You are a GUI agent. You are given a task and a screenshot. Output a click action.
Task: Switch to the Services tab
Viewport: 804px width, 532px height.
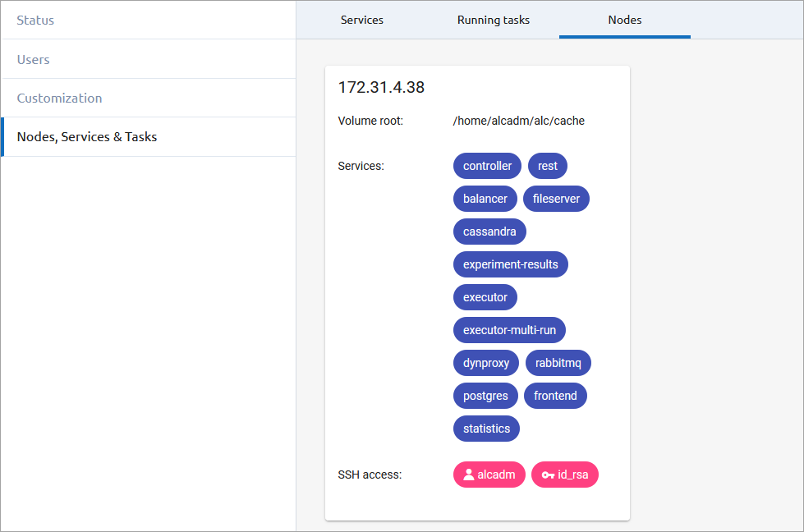coord(362,20)
